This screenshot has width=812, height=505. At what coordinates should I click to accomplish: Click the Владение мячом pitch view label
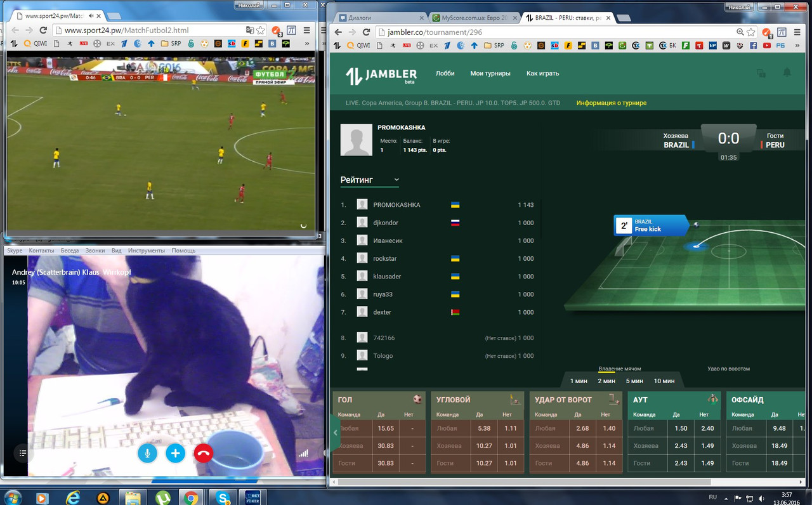(x=620, y=369)
